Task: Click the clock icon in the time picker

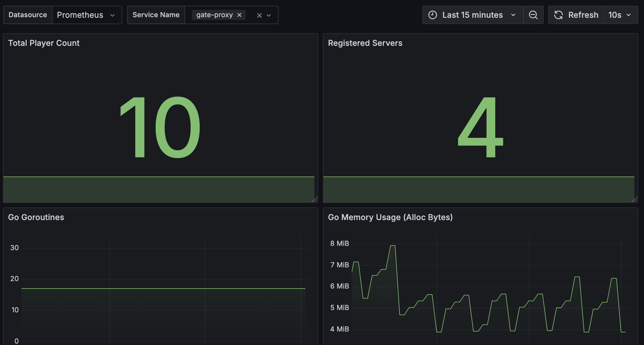Action: pos(433,15)
